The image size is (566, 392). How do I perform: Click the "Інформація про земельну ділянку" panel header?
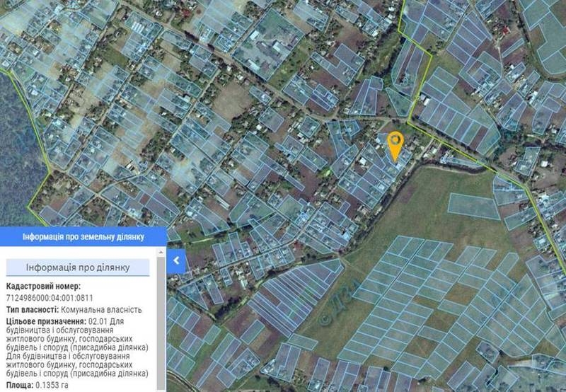[x=83, y=236]
